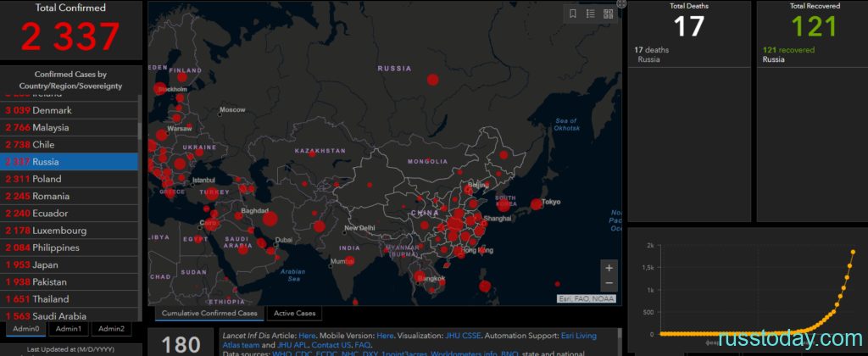Select Denmark in the country list
The height and width of the screenshot is (356, 868).
(x=69, y=110)
